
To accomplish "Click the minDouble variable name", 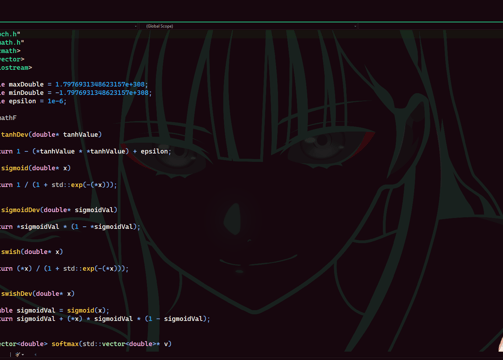I will [x=26, y=93].
